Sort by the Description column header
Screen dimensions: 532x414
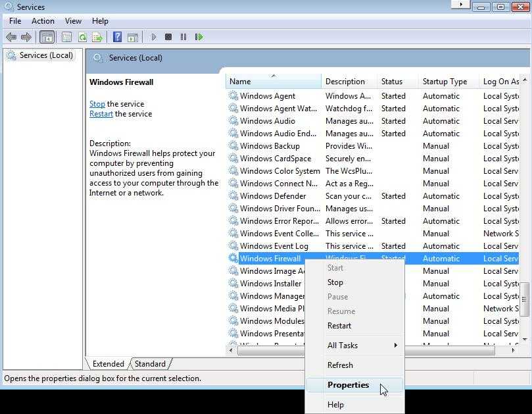pos(349,82)
